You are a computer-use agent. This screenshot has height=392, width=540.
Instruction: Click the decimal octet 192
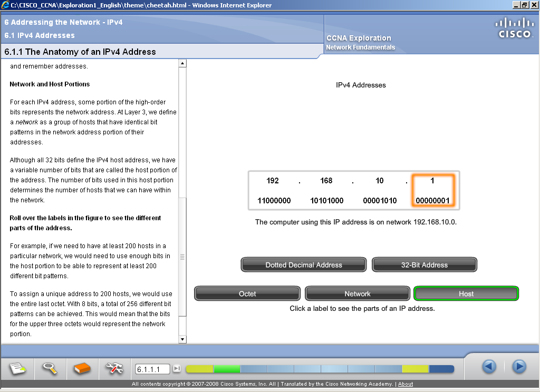tap(273, 181)
